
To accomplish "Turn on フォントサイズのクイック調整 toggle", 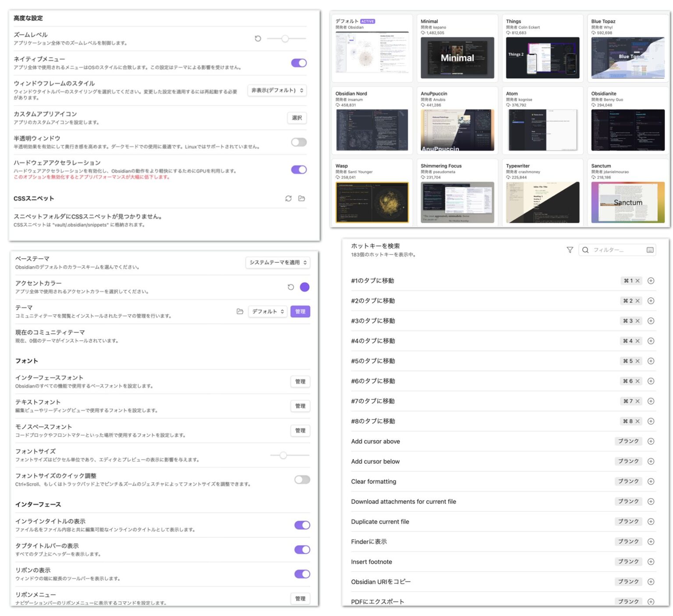I will 302,480.
